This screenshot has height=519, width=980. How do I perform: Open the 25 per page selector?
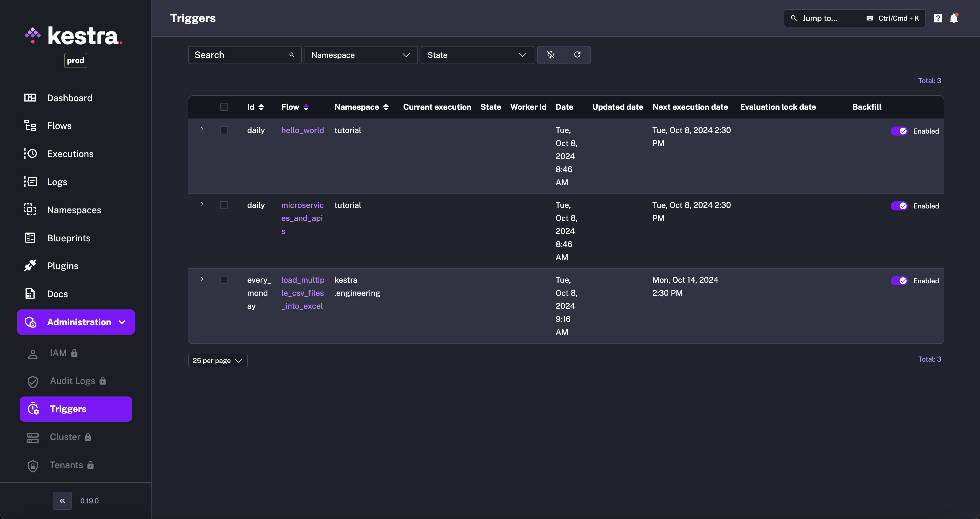pyautogui.click(x=217, y=360)
